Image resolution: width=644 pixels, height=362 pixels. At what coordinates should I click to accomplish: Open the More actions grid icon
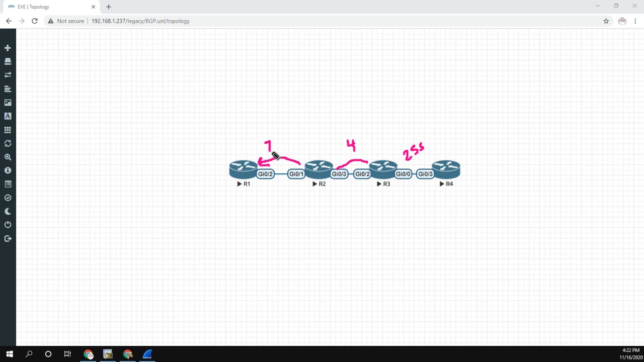click(x=8, y=130)
